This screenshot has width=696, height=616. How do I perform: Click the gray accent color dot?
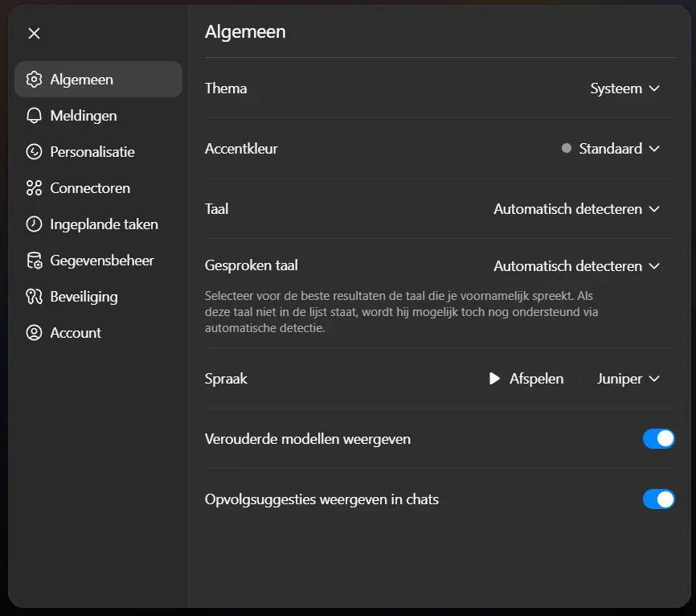click(x=567, y=149)
